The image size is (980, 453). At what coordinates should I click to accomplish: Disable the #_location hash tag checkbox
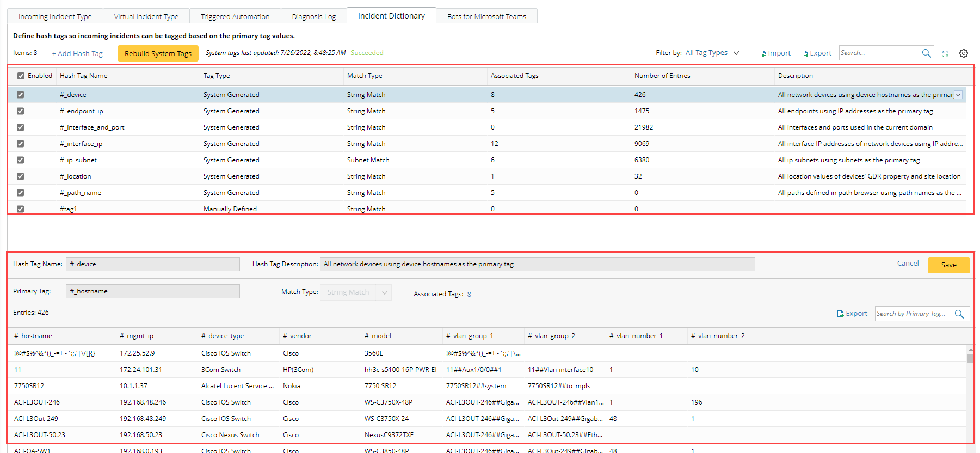21,176
